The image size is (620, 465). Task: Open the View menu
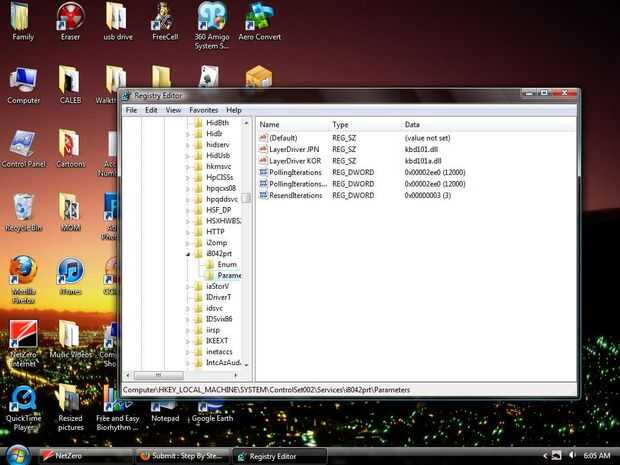pyautogui.click(x=173, y=110)
